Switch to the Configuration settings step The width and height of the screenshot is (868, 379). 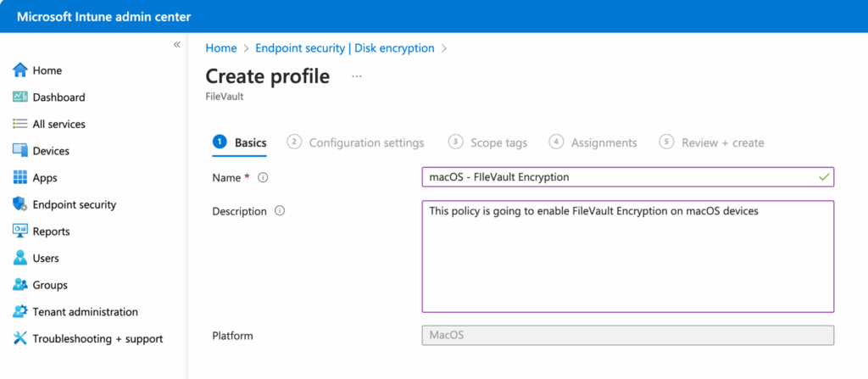pyautogui.click(x=365, y=142)
